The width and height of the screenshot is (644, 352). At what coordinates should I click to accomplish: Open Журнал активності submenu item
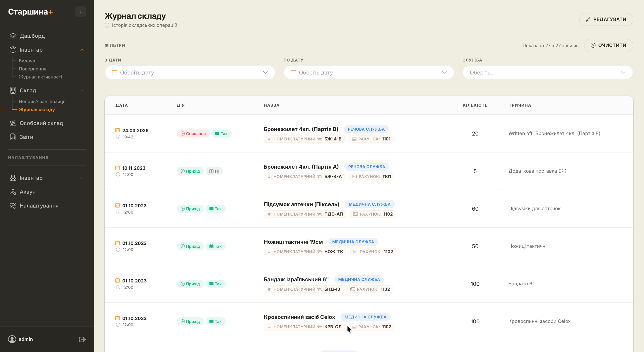(x=40, y=77)
